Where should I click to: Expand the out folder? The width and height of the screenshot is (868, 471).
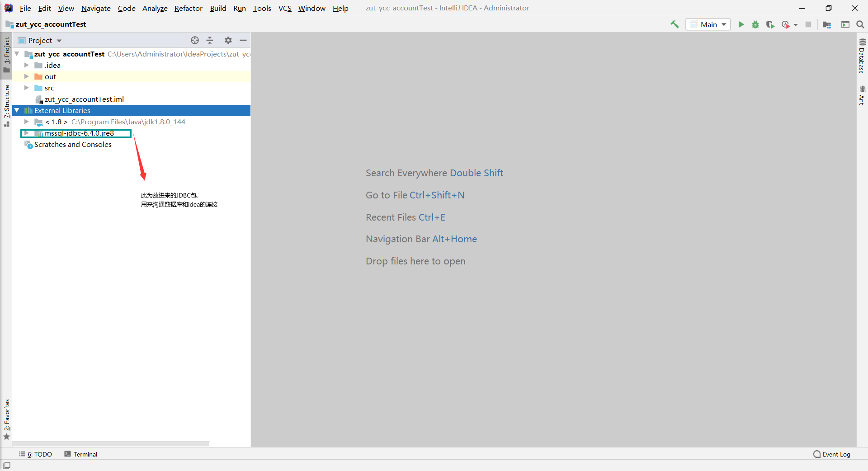click(x=26, y=76)
